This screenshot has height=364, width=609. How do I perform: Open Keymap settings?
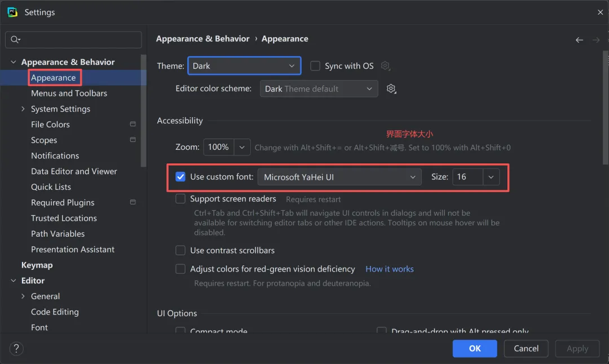tap(37, 265)
